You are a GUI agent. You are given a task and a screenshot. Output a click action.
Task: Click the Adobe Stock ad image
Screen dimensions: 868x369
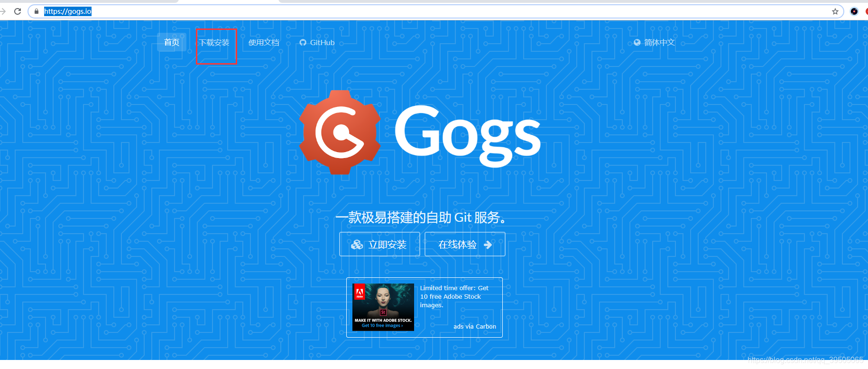click(383, 307)
